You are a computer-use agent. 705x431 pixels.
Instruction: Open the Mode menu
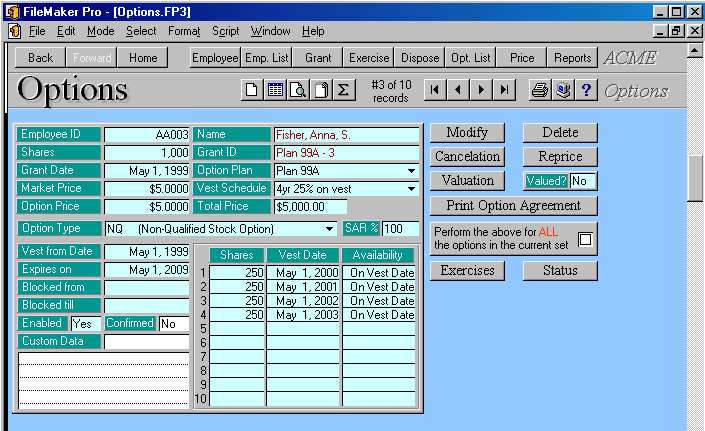pos(101,31)
